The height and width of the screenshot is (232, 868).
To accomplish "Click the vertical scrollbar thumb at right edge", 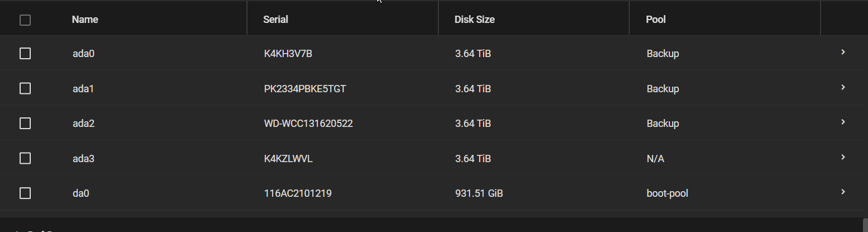I will pyautogui.click(x=865, y=224).
